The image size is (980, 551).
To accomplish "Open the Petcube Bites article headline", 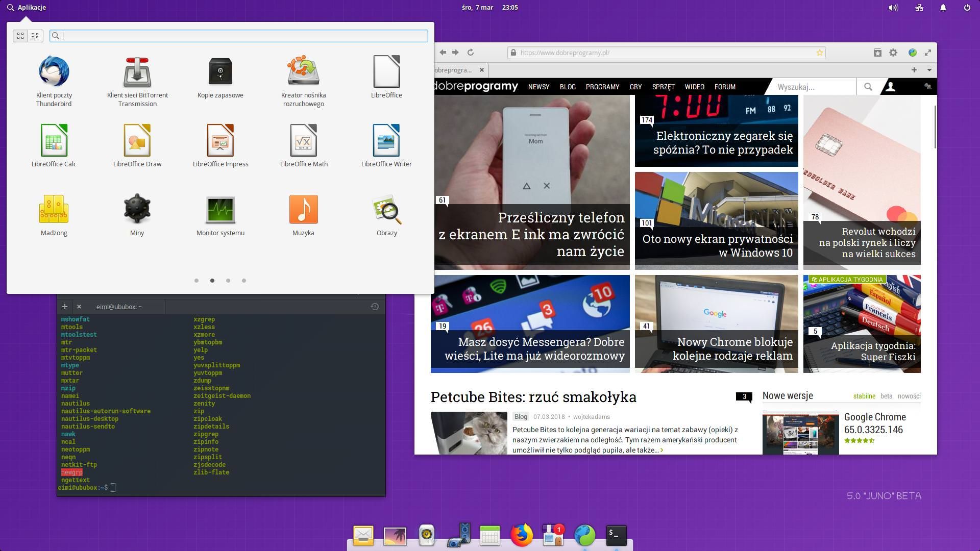I will [x=533, y=397].
